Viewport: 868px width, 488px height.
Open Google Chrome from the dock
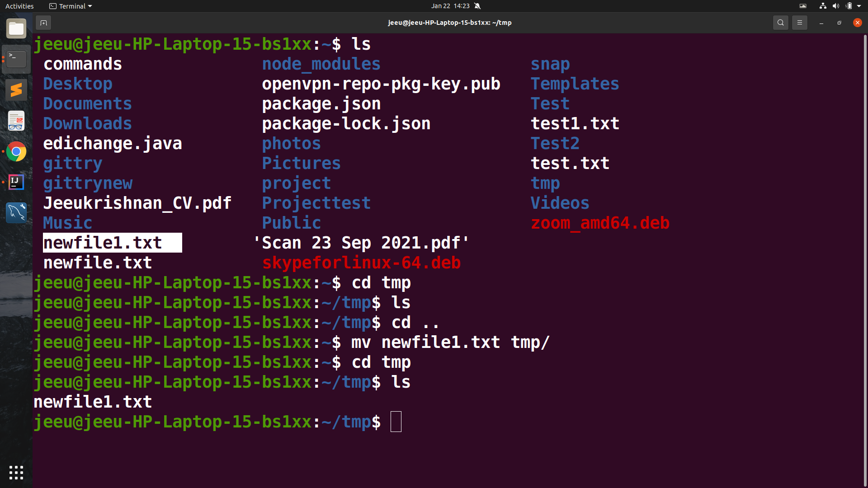(16, 151)
